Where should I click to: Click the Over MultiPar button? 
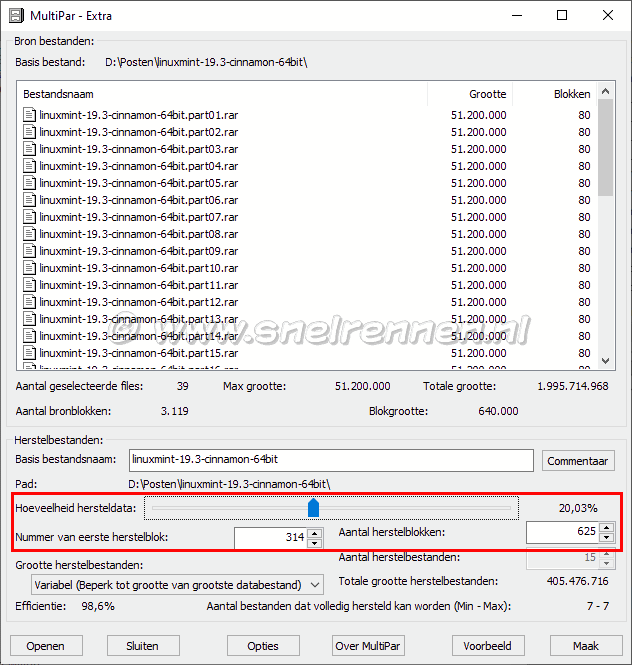[368, 645]
